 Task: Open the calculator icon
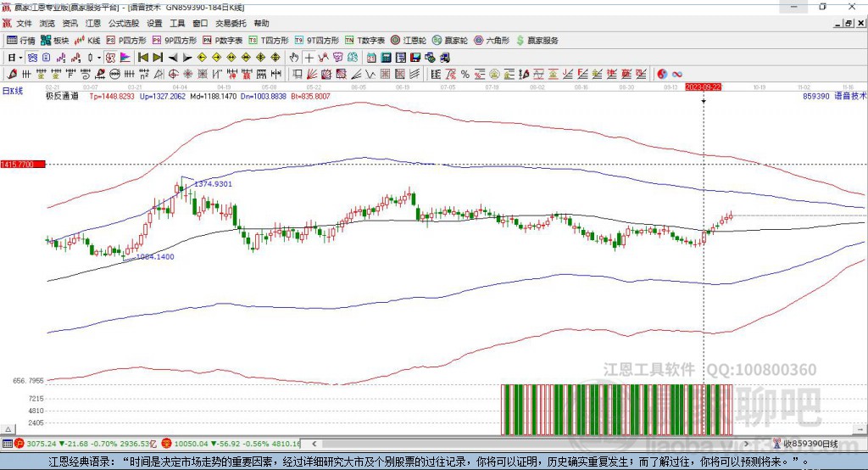(386, 58)
